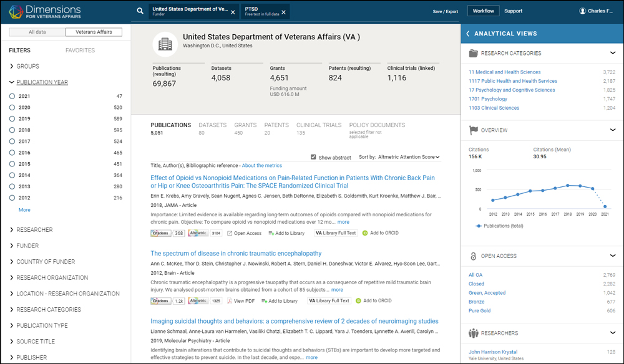Screen dimensions: 624x364
Task: Select publication year 2021 radio button
Action: [x=12, y=96]
